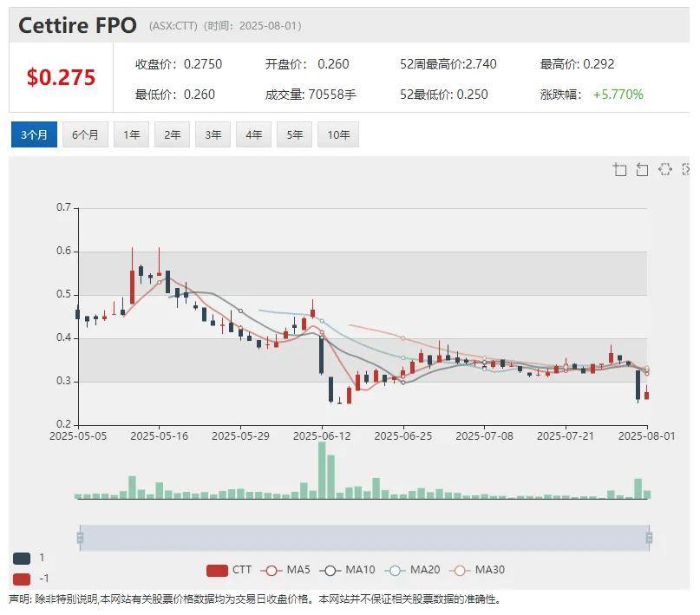The height and width of the screenshot is (615, 700).
Task: Click the hexagon-shaped chart toolbar icon
Action: [x=665, y=169]
